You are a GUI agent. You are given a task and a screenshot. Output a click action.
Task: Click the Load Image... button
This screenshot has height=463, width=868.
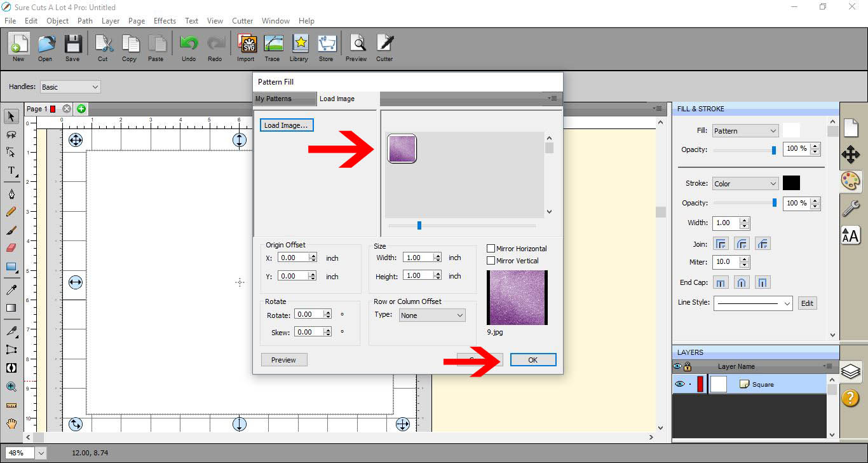(x=286, y=125)
